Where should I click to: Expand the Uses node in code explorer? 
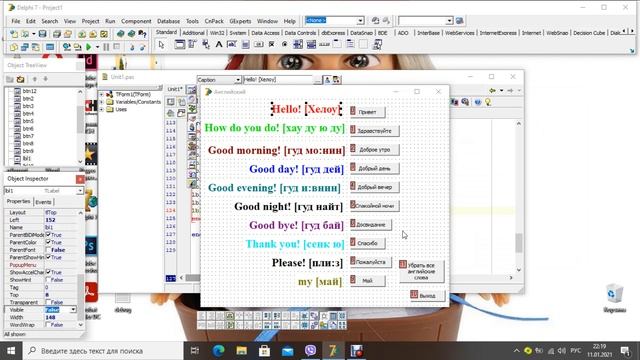click(x=102, y=109)
